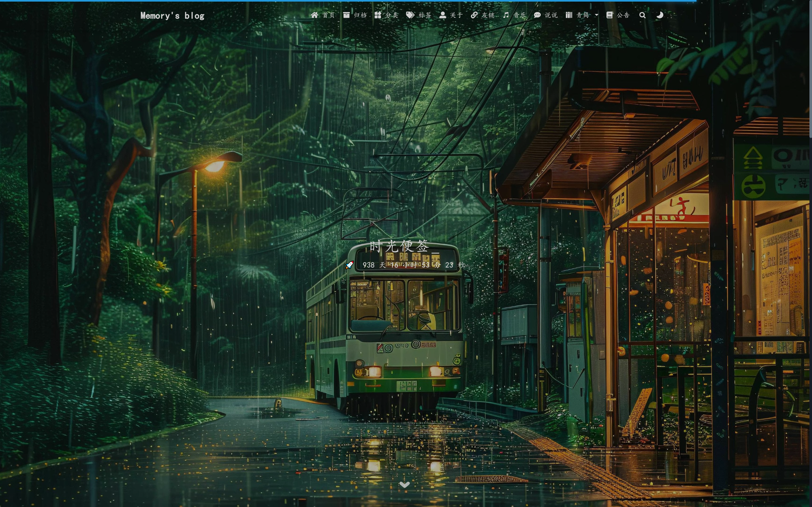The image size is (812, 507).
Task: Expand the 青简 dropdown arrow
Action: click(596, 15)
